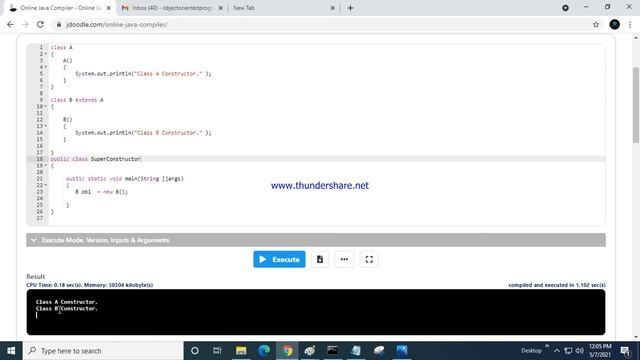Click the browser forward arrow
The width and height of the screenshot is (640, 360).
click(x=25, y=24)
